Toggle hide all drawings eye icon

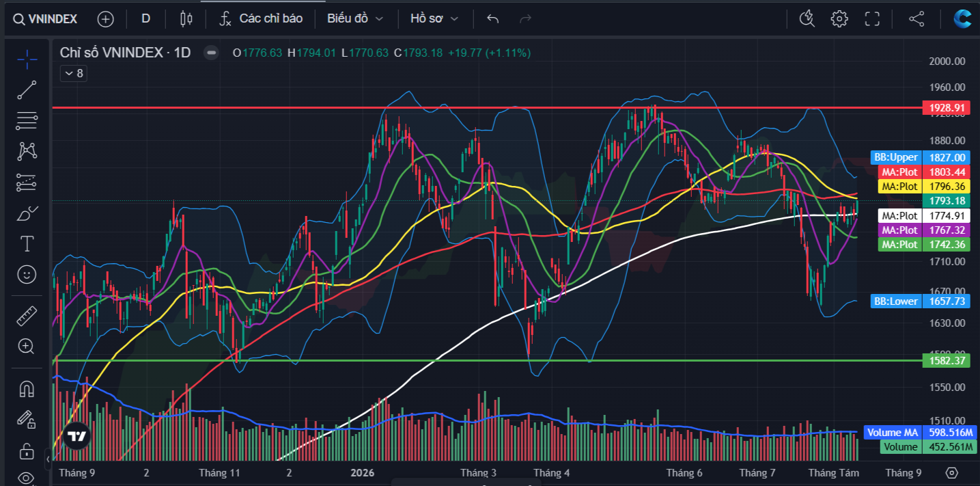pos(27,477)
